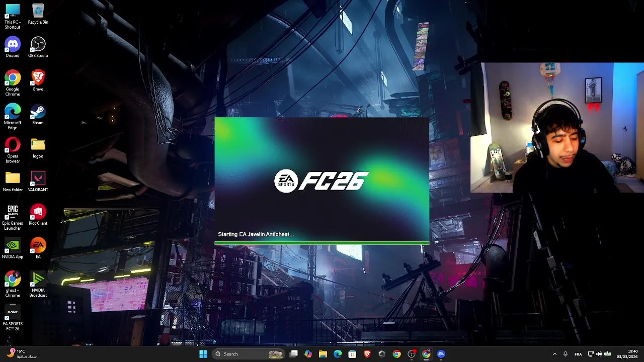
Task: Open Task View from taskbar
Action: point(294,354)
